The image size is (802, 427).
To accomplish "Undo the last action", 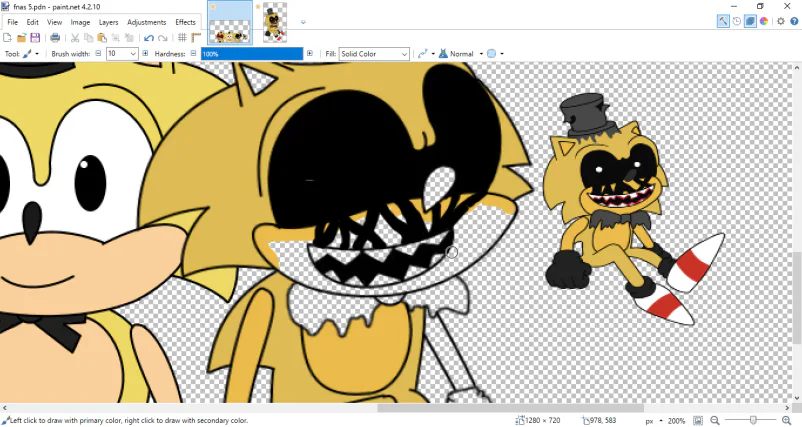I will pyautogui.click(x=149, y=38).
